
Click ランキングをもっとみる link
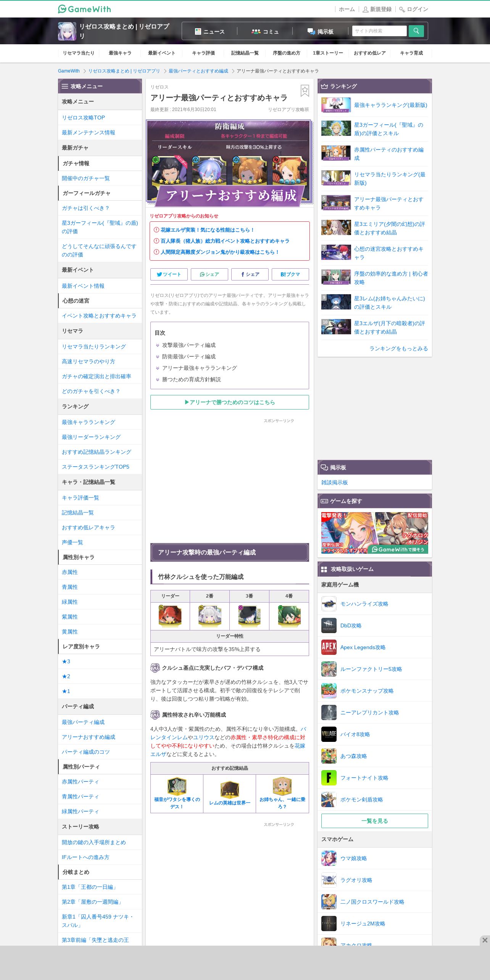tap(398, 348)
